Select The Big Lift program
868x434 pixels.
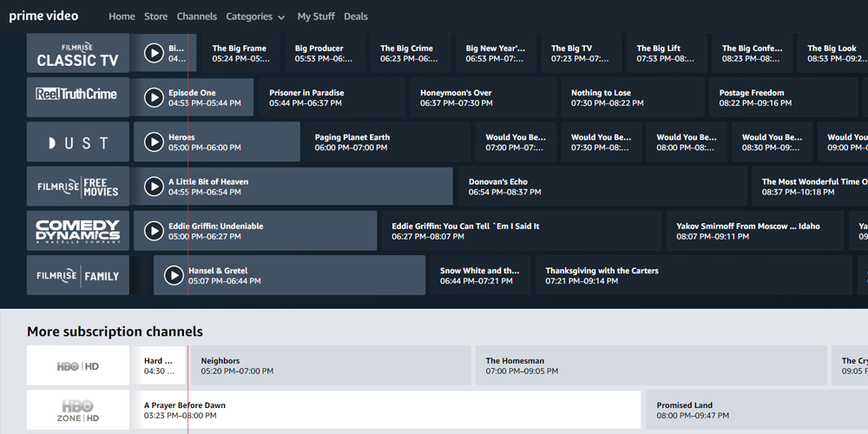pyautogui.click(x=667, y=53)
